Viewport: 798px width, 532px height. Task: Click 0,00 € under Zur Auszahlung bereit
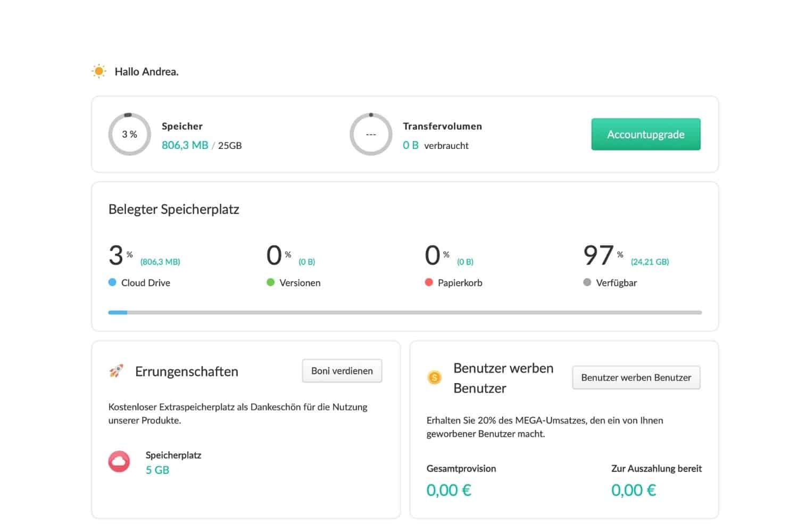(634, 490)
